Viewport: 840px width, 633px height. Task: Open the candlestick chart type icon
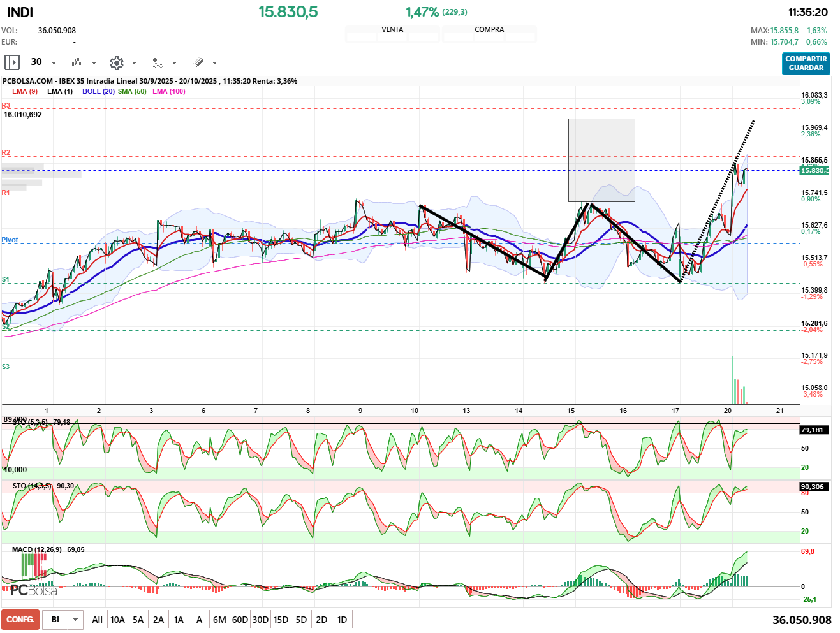[77, 62]
